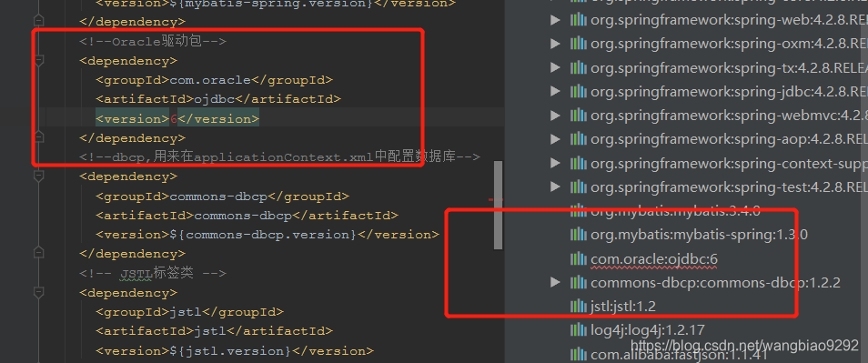Click the <!--Oracle驱动包--> comment line
This screenshot has height=363, width=868.
(153, 42)
